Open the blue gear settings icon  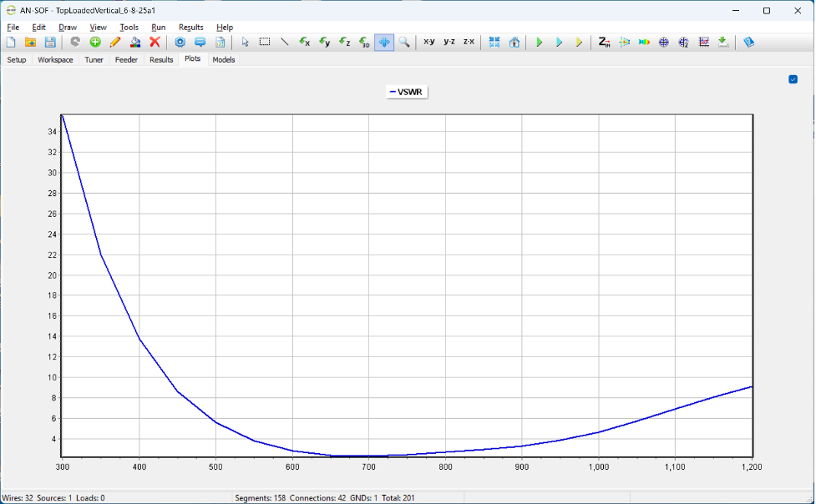(x=180, y=42)
